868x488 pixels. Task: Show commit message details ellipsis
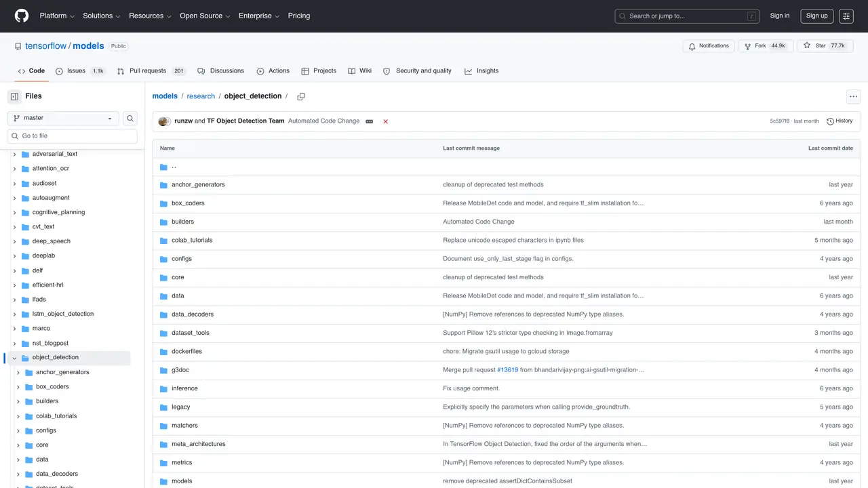coord(370,121)
